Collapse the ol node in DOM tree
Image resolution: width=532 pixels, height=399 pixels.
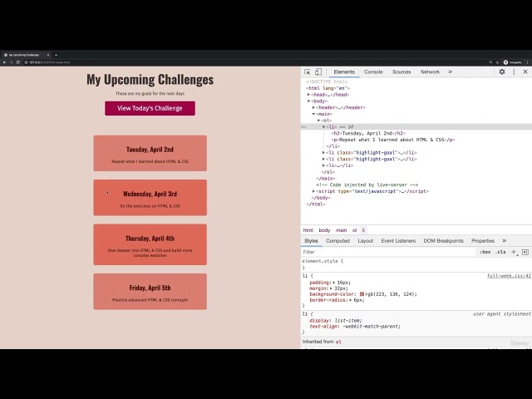coord(318,121)
